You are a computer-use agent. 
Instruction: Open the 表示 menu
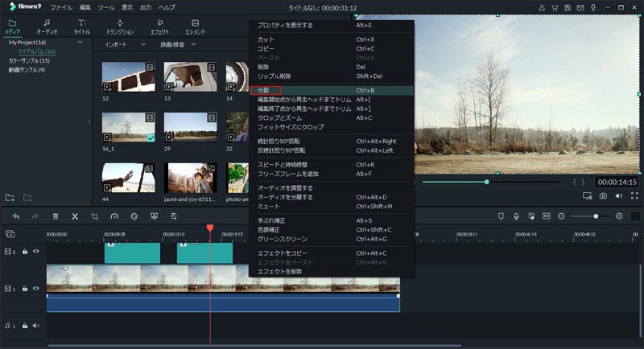click(x=127, y=7)
